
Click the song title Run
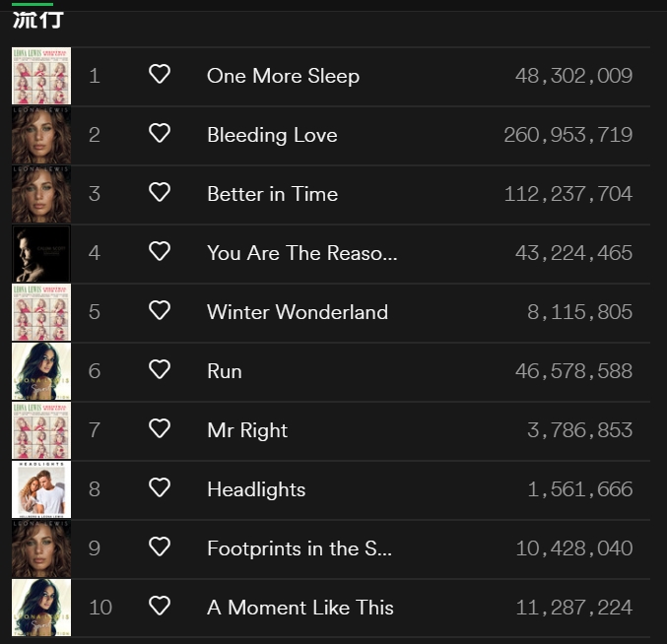point(224,371)
